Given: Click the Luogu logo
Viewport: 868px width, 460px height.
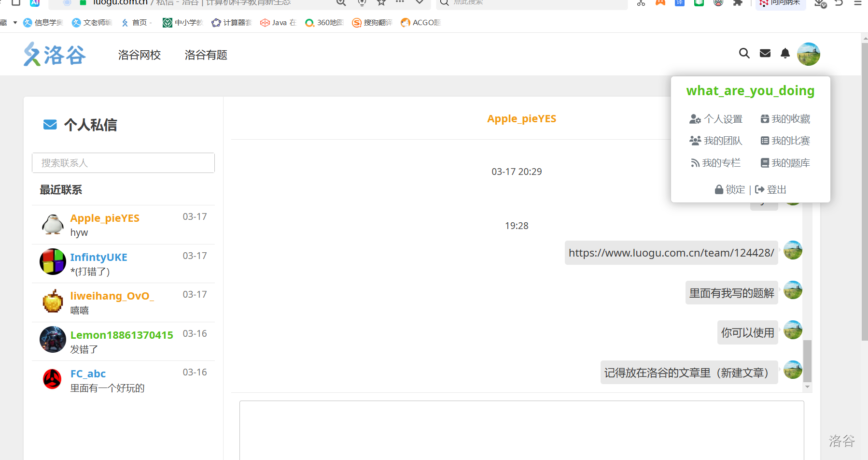Looking at the screenshot, I should click(55, 54).
